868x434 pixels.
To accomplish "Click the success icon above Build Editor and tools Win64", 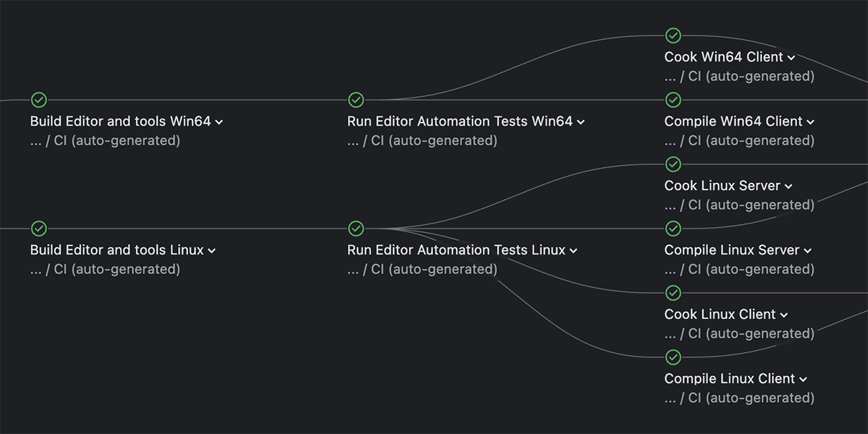I will (39, 100).
